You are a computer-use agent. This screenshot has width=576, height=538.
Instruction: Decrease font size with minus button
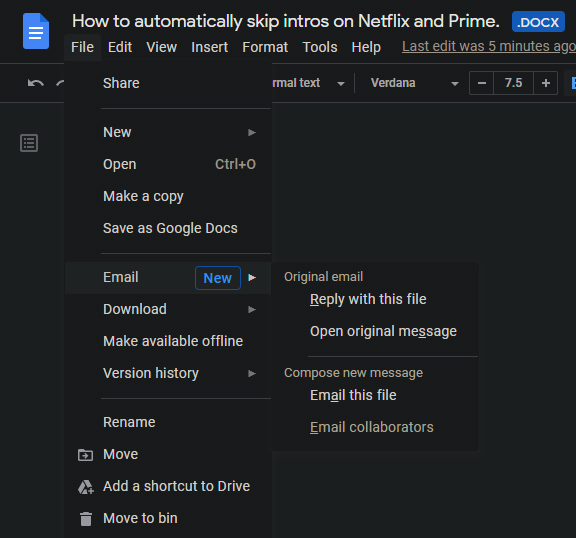[482, 83]
